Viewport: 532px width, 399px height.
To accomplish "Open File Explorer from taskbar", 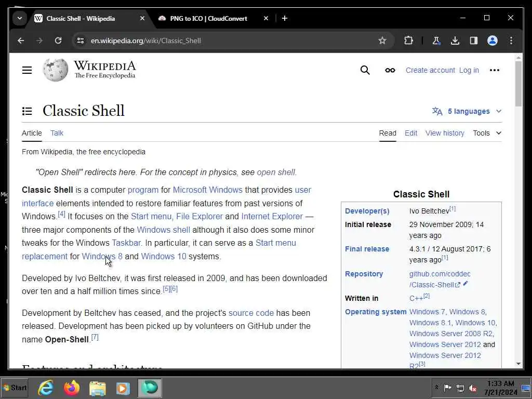I will pyautogui.click(x=97, y=389).
